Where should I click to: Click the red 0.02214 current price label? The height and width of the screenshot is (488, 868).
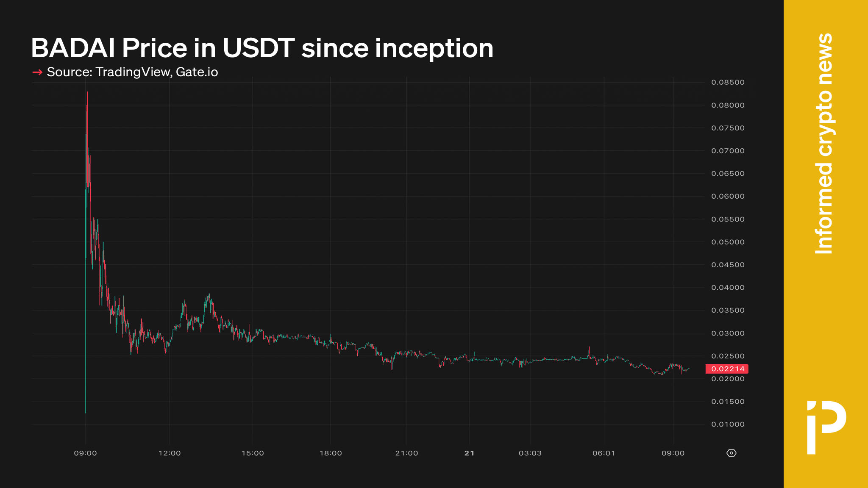point(727,369)
